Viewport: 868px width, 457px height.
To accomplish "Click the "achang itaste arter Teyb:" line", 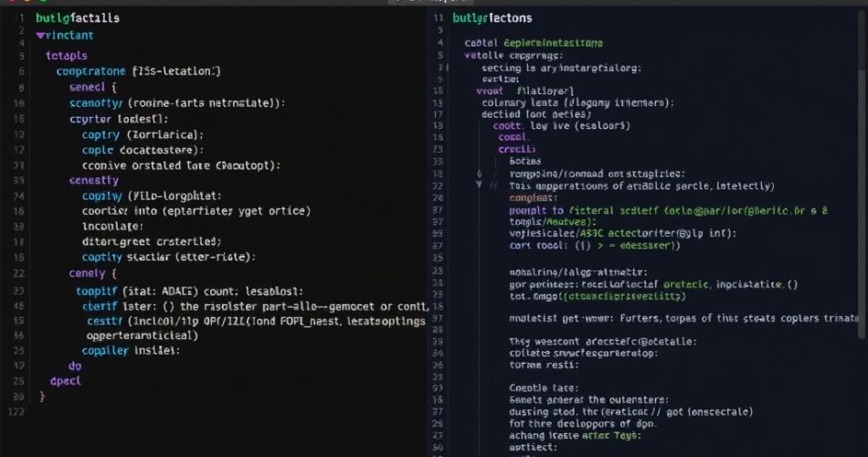I will click(x=575, y=436).
